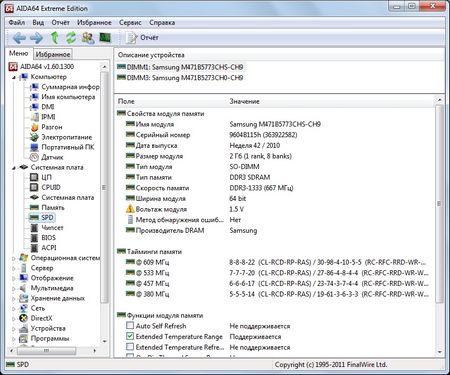
Task: Open the Избранное menu in menu bar
Action: (94, 23)
